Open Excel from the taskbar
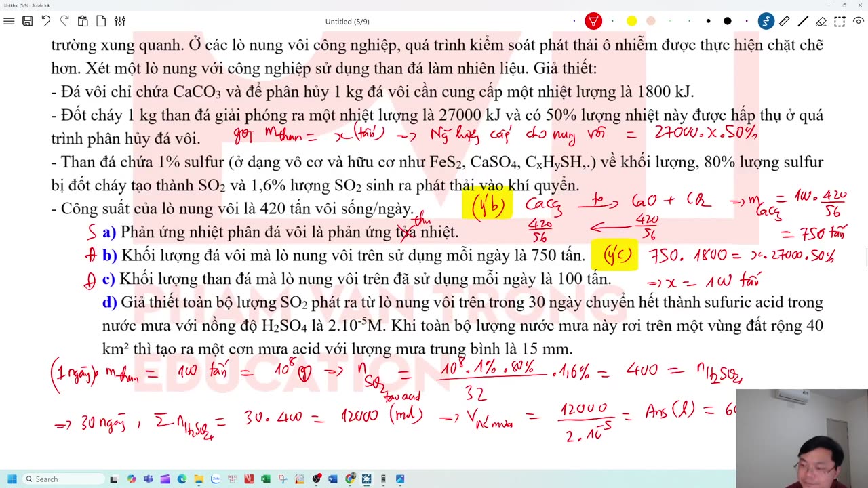This screenshot has width=868, height=488. pyautogui.click(x=265, y=479)
